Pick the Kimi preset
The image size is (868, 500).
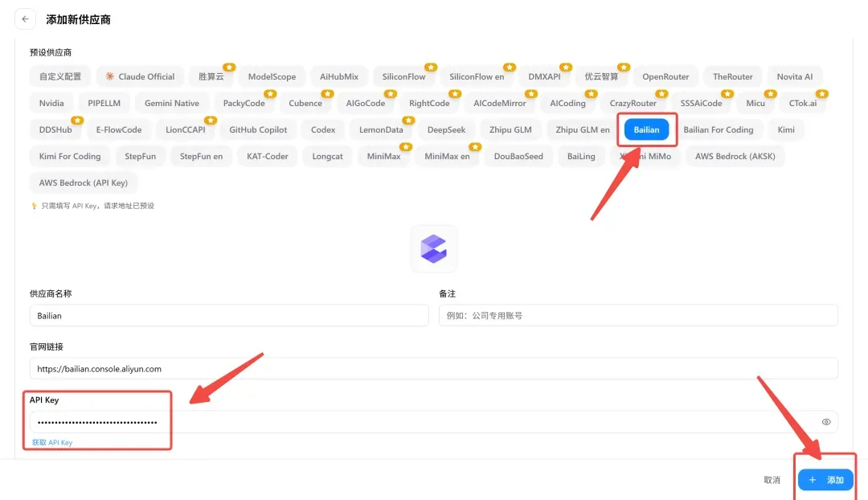tap(785, 129)
